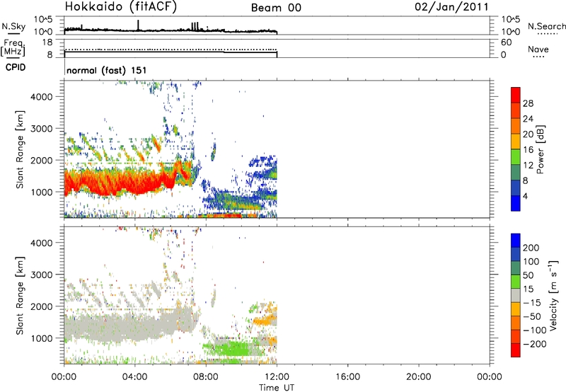Viewport: 566px width, 392px height.
Task: Pick the gray -15 to 15 velocity segment
Action: tap(516, 296)
